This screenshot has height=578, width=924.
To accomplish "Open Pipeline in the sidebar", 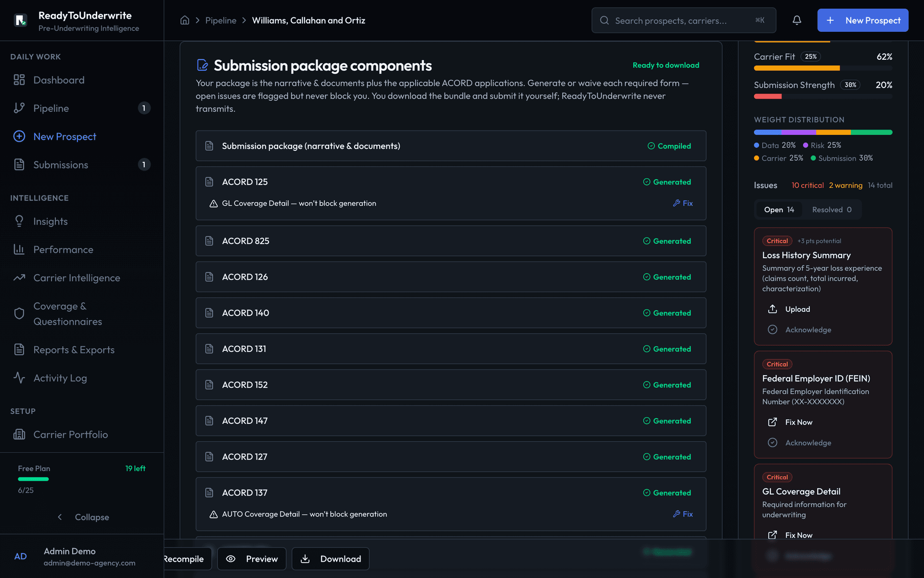I will click(82, 108).
